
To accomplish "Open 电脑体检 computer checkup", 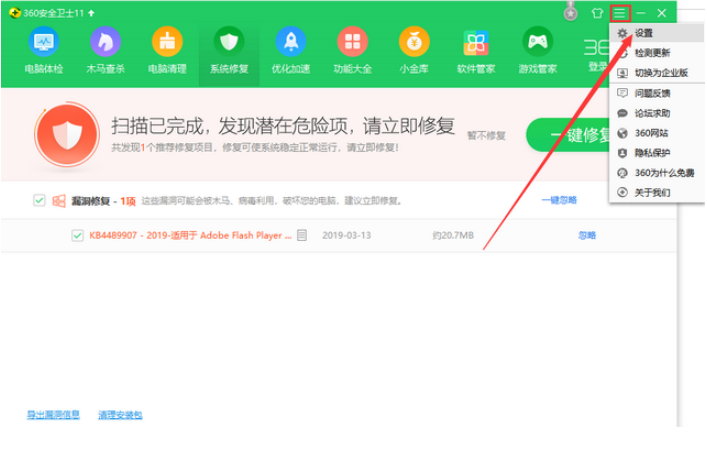I will point(44,50).
